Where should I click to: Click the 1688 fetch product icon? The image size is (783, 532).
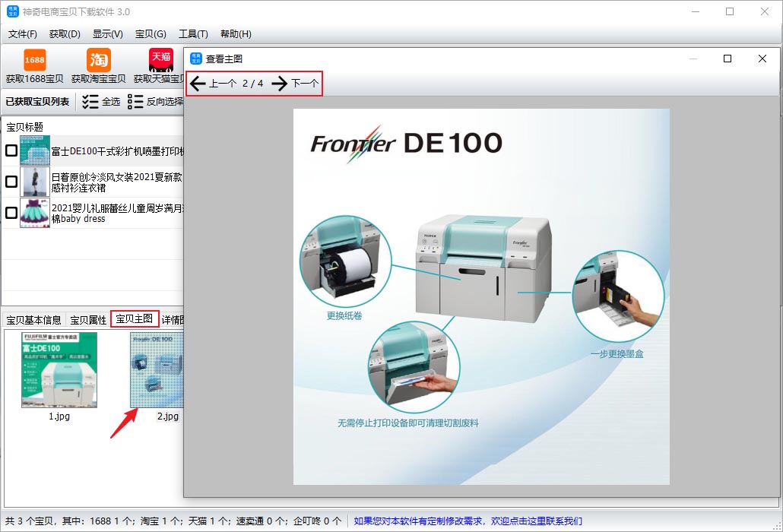(34, 60)
